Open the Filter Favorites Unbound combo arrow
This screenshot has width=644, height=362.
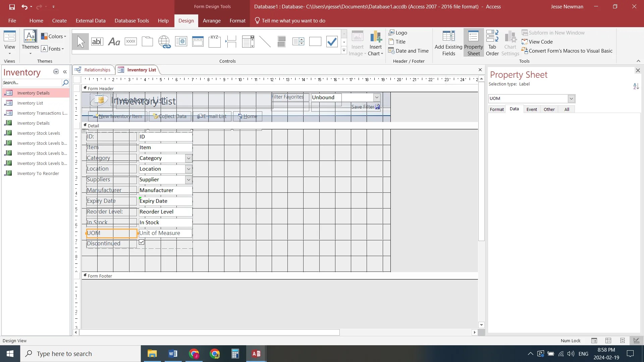coord(377,98)
